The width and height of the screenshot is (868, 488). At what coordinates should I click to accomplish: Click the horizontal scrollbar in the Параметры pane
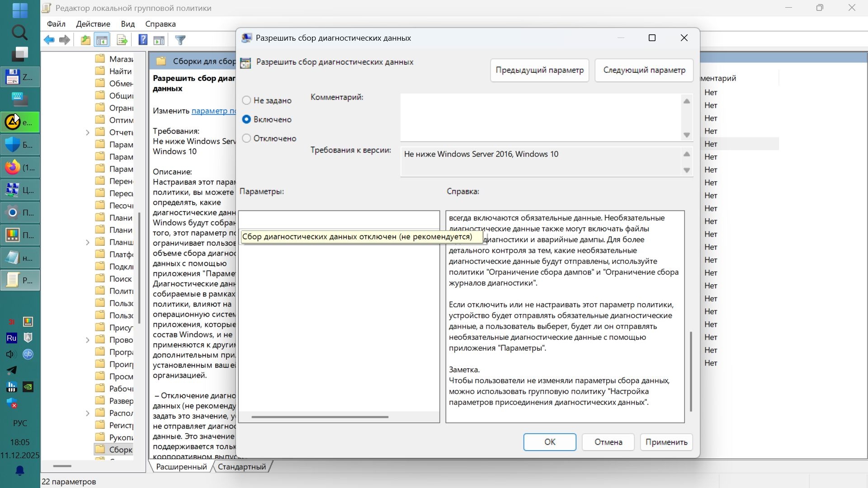pyautogui.click(x=320, y=417)
